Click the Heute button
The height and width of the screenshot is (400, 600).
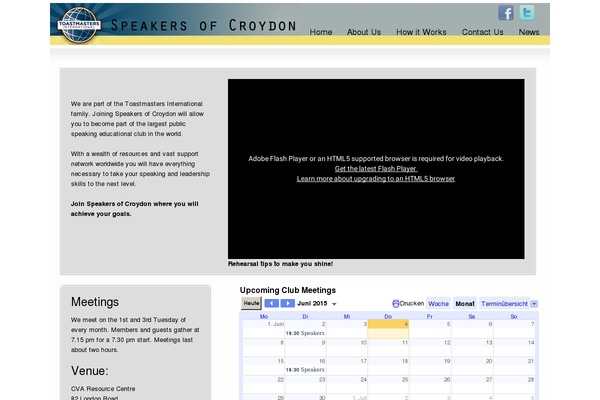click(x=251, y=304)
